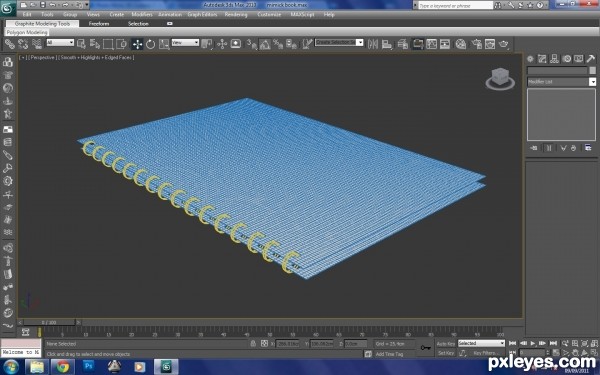Image resolution: width=600 pixels, height=375 pixels.
Task: Click the Configure Modifier Sets icon
Action: [588, 148]
